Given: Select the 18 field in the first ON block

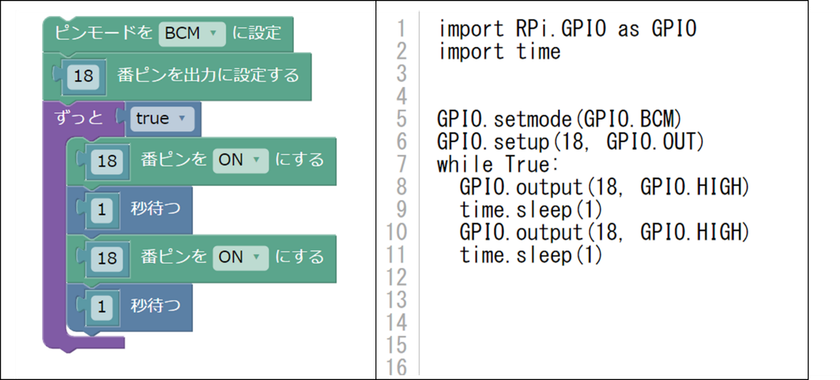Looking at the screenshot, I should point(107,161).
